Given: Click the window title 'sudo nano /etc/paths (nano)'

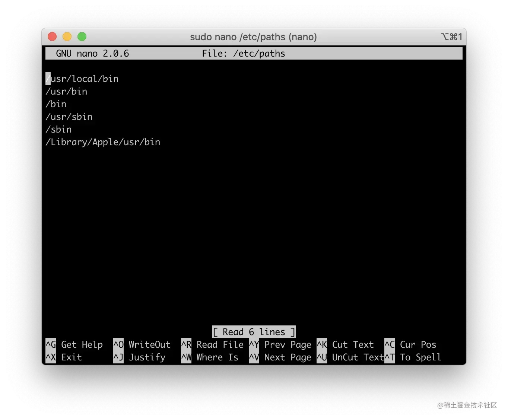Looking at the screenshot, I should coord(253,37).
